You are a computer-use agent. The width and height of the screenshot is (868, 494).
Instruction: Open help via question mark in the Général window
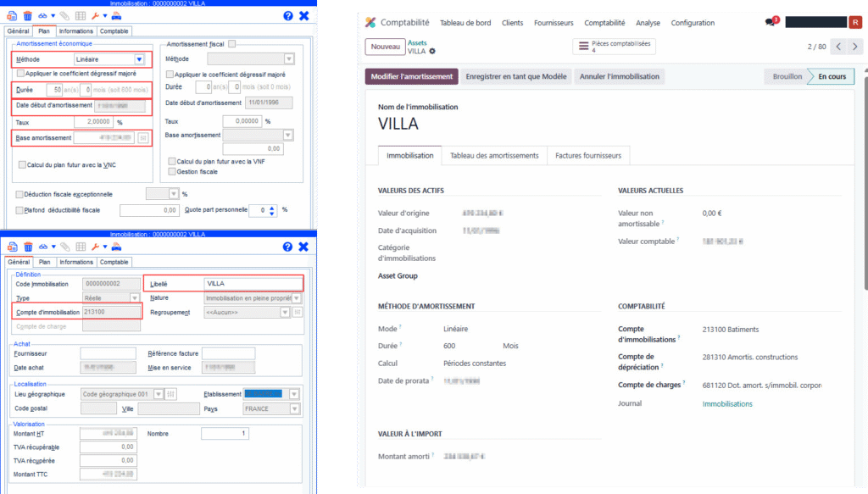[287, 247]
